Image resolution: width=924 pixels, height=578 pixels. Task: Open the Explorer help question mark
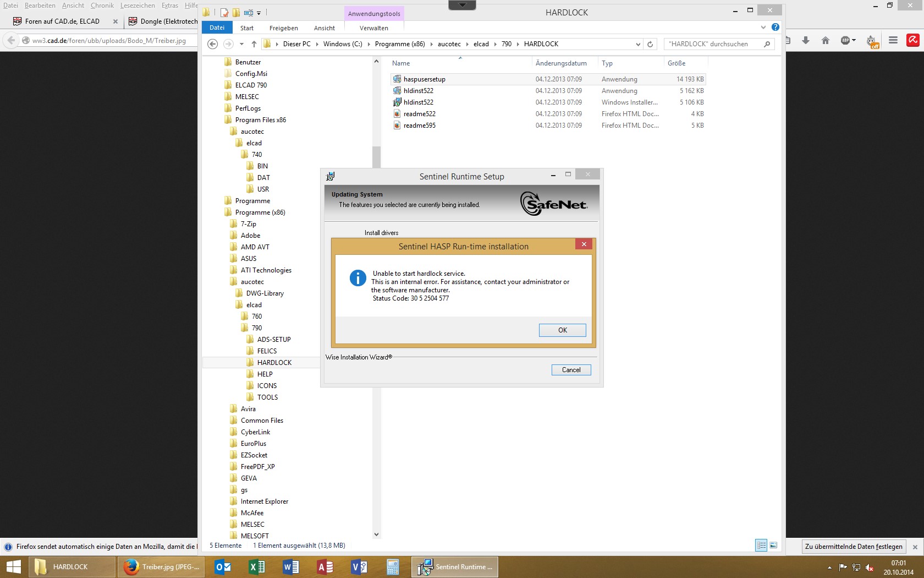pos(776,27)
